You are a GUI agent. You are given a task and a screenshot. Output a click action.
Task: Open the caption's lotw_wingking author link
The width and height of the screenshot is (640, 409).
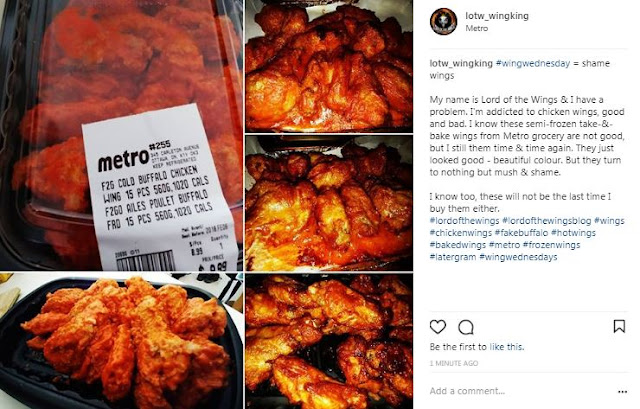point(461,63)
